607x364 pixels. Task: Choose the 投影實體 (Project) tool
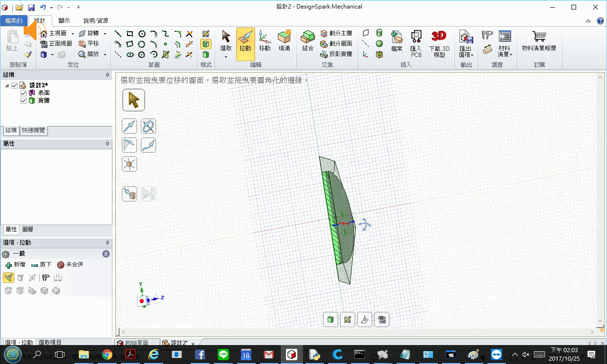click(x=336, y=54)
